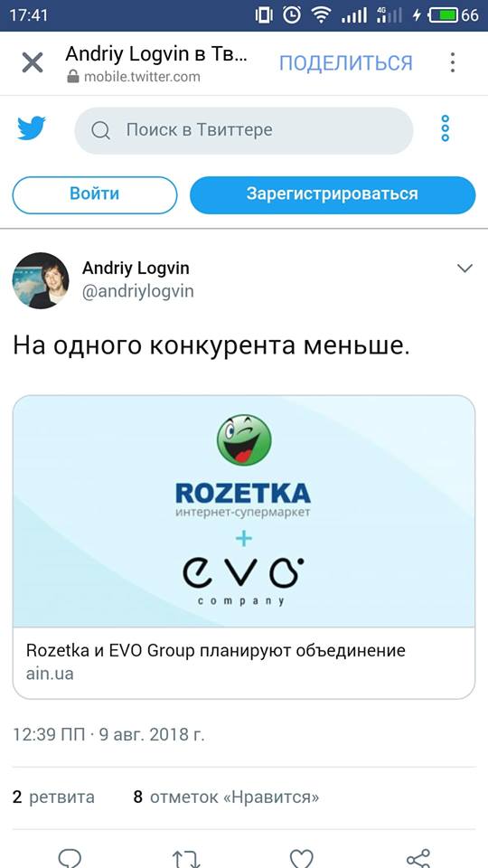Viewport: 488px width, 868px height.
Task: Open the Andriy Logvin display name
Action: [x=136, y=269]
